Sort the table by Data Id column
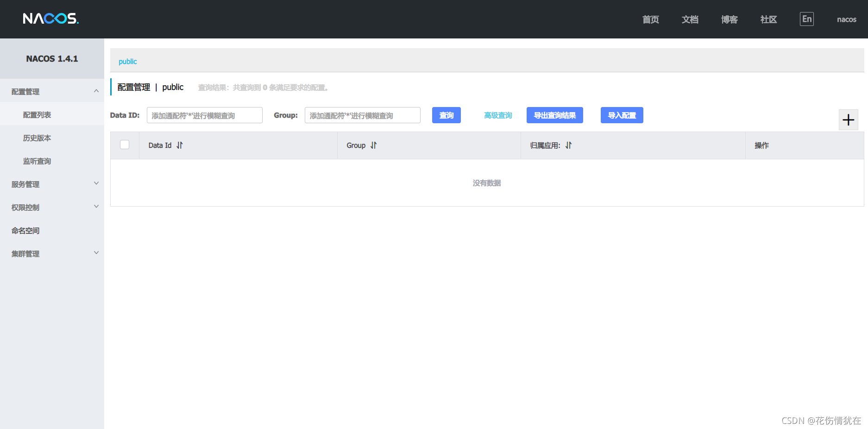Viewport: 868px width, 429px height. [x=180, y=145]
